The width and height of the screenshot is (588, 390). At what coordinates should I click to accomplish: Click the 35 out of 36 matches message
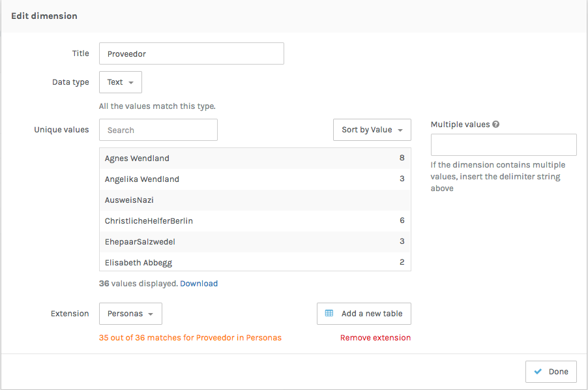click(x=190, y=338)
